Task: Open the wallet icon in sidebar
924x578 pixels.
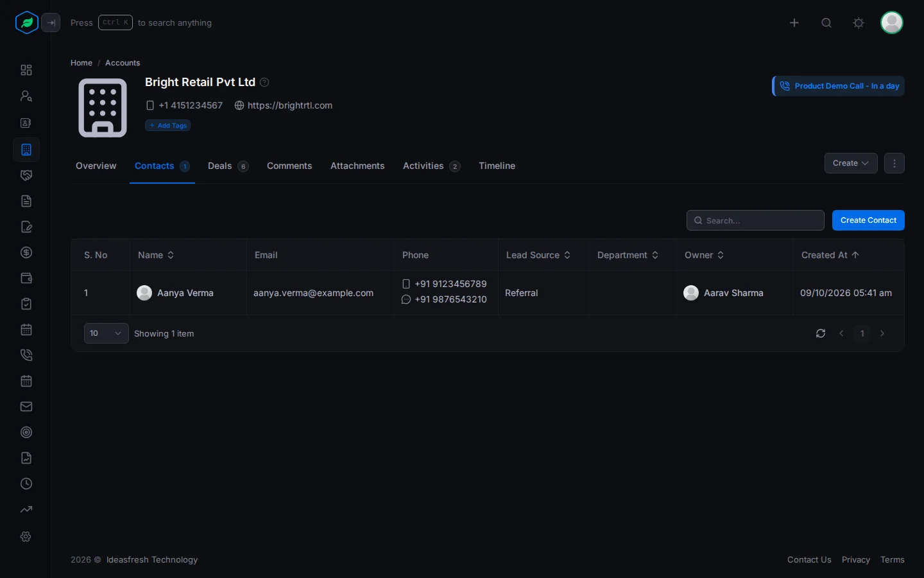Action: 26,278
